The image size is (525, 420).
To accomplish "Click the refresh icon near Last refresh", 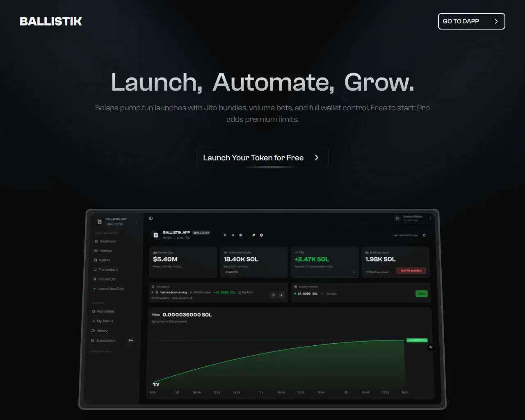I will pos(424,235).
